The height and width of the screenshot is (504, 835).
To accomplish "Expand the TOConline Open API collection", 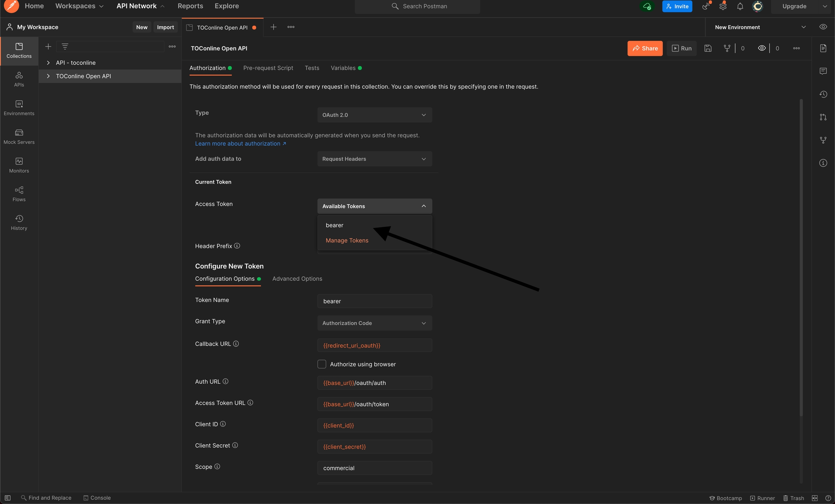I will (48, 76).
